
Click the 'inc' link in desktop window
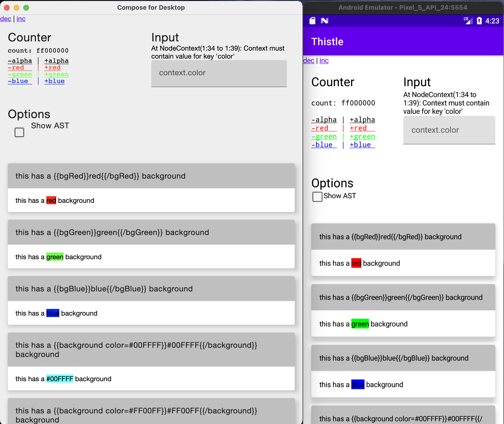21,19
